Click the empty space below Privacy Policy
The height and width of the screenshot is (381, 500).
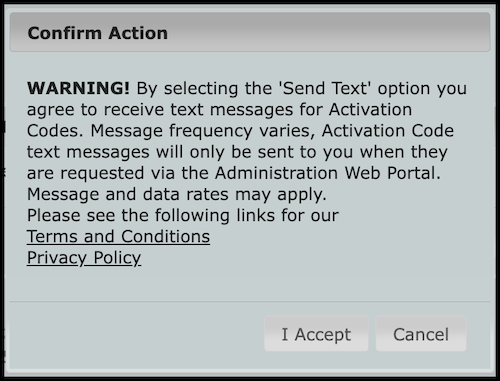coord(250,284)
